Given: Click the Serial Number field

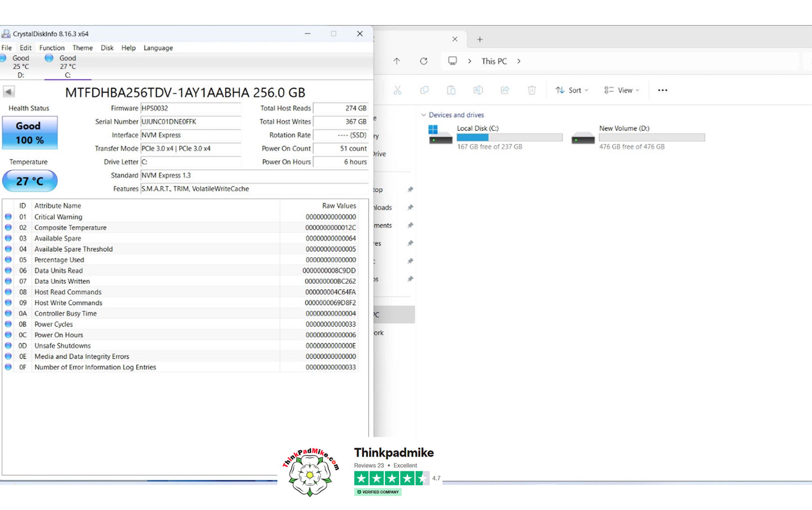Looking at the screenshot, I should pyautogui.click(x=190, y=122).
